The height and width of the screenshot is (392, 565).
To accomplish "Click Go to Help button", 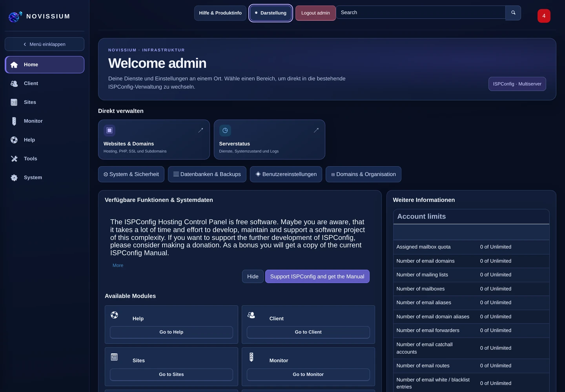I will 171,332.
